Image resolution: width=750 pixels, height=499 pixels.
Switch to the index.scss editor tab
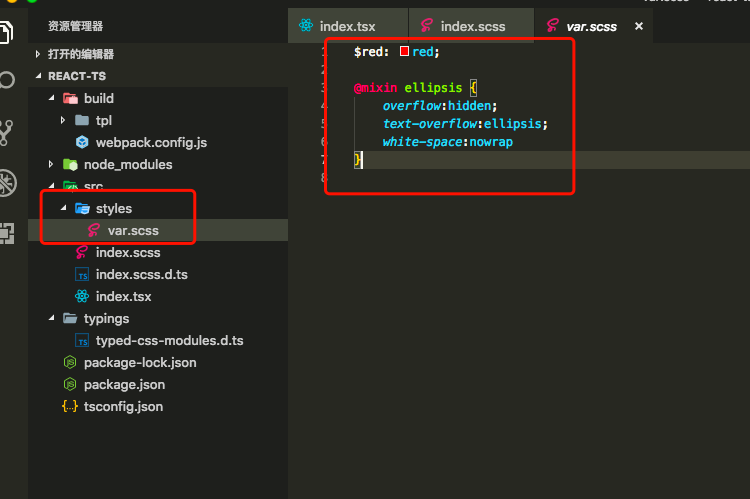click(x=471, y=26)
